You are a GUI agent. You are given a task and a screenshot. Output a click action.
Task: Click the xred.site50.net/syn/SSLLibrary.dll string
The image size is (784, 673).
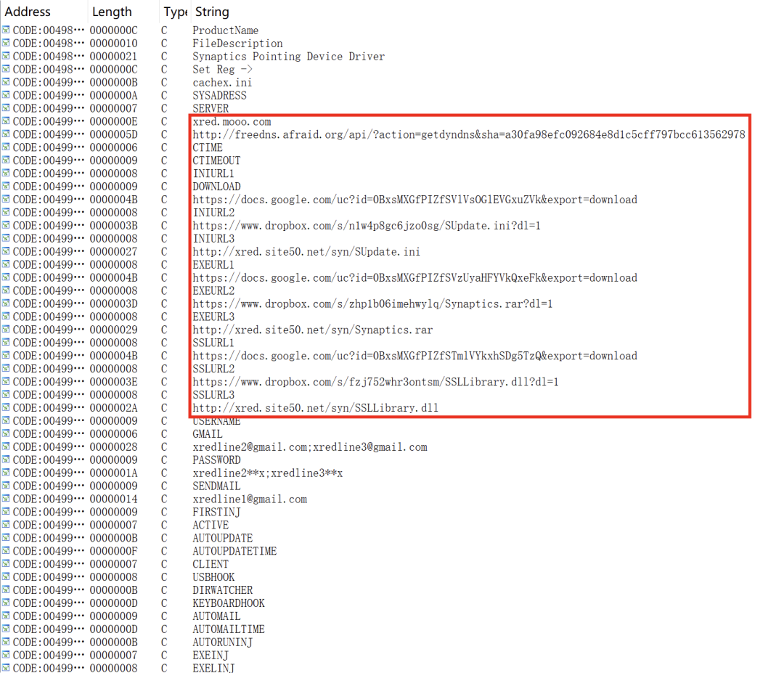316,407
